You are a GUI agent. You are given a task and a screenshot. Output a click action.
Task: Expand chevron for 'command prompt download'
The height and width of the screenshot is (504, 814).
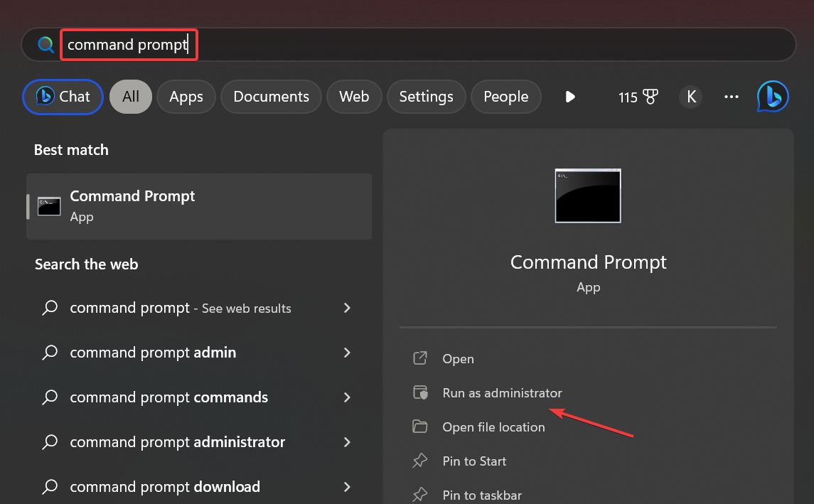point(348,486)
